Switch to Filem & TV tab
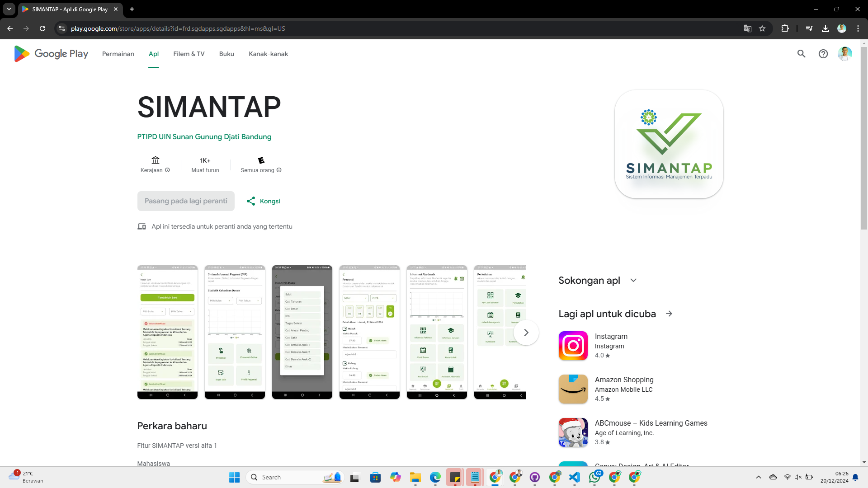 pyautogui.click(x=189, y=54)
